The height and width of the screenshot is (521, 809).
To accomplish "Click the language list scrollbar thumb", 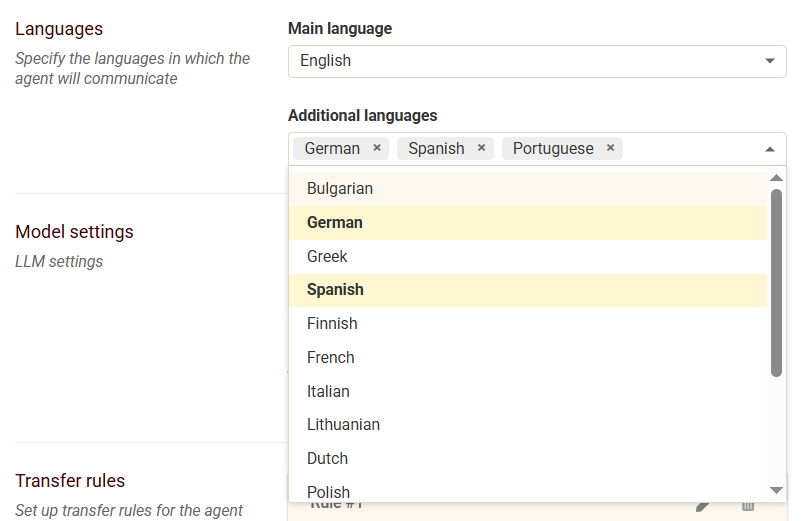I will coord(776,283).
